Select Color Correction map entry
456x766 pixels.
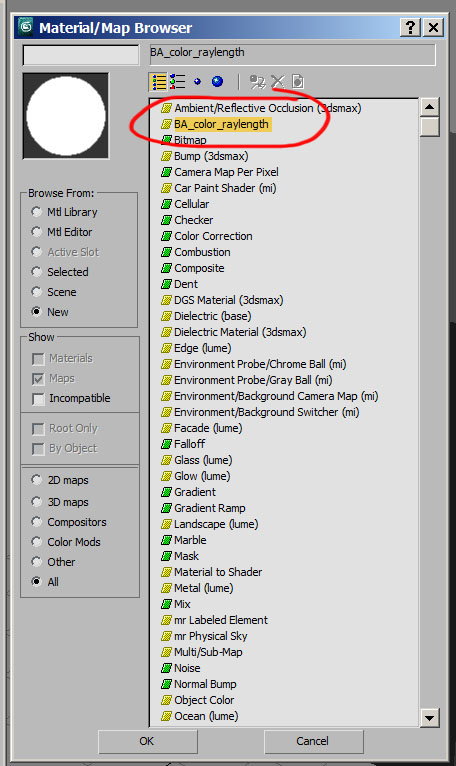click(214, 236)
